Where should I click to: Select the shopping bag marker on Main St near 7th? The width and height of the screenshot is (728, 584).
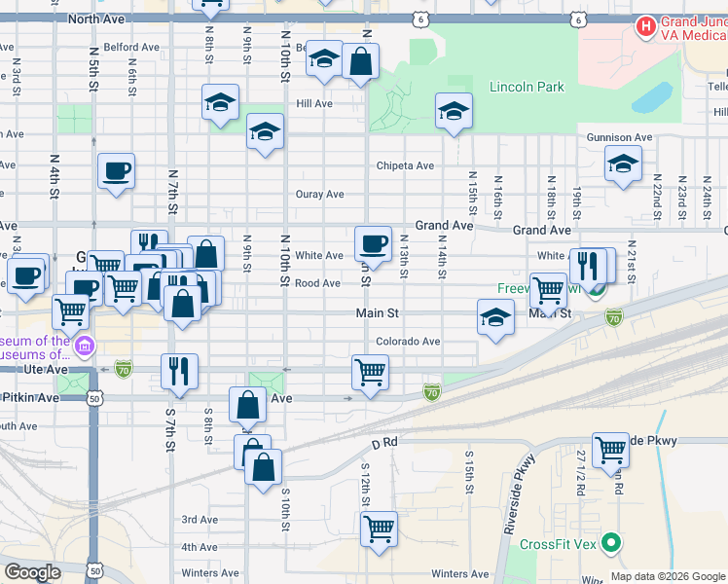tap(182, 305)
